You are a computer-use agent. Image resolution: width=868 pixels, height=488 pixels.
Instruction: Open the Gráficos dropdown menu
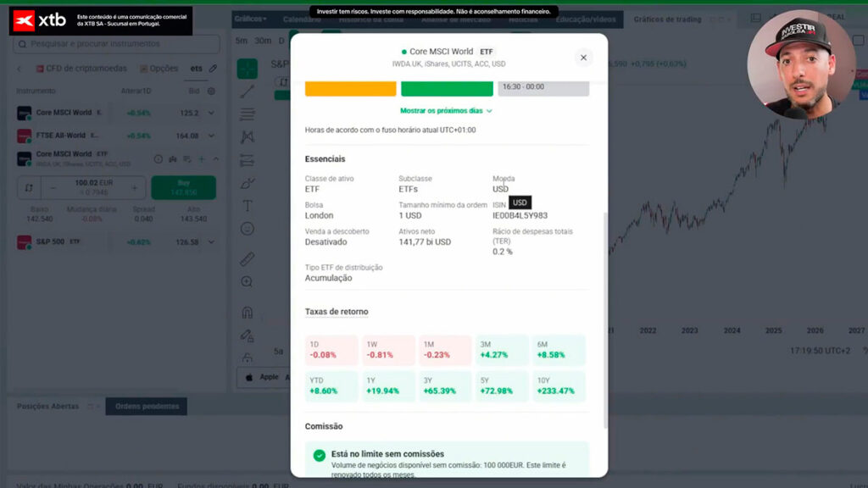pyautogui.click(x=250, y=19)
